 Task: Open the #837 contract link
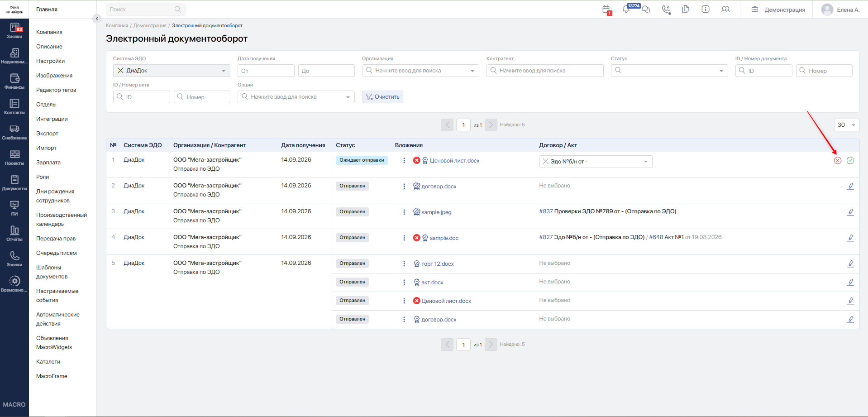[546, 211]
